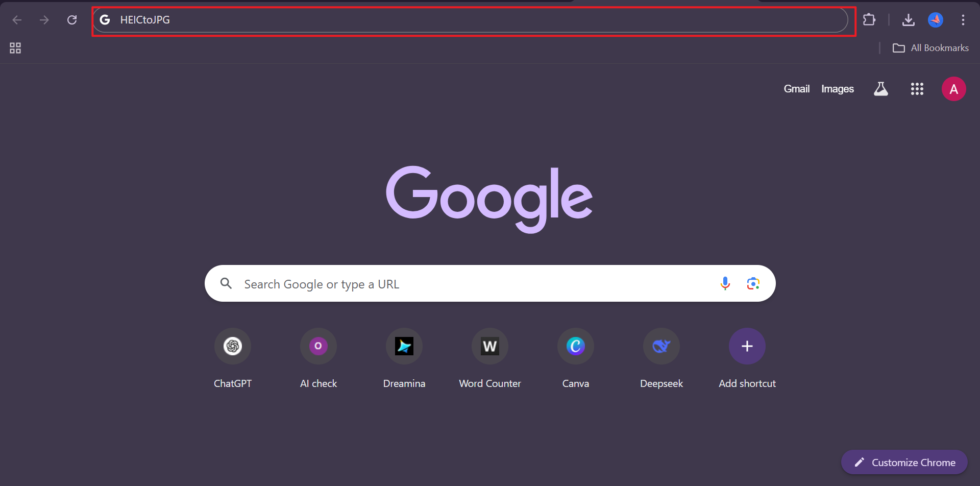980x486 pixels.
Task: Launch the ChatGPT shortcut
Action: (232, 346)
